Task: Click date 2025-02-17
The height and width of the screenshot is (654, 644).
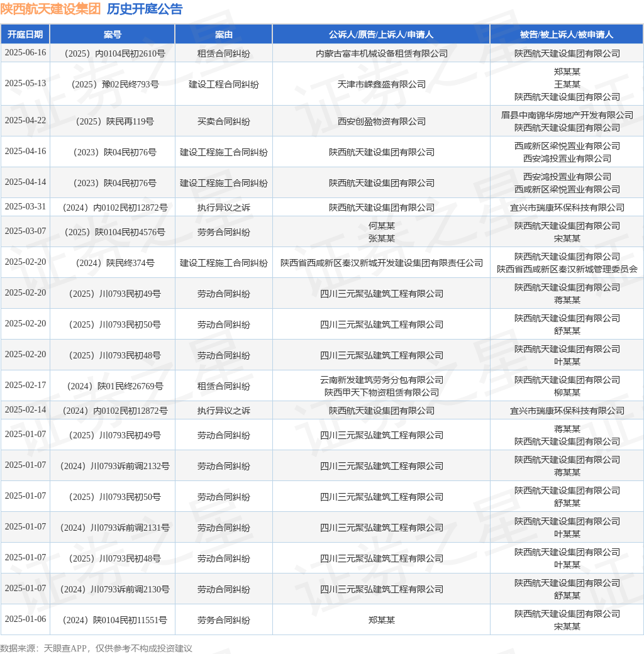Action: point(25,385)
